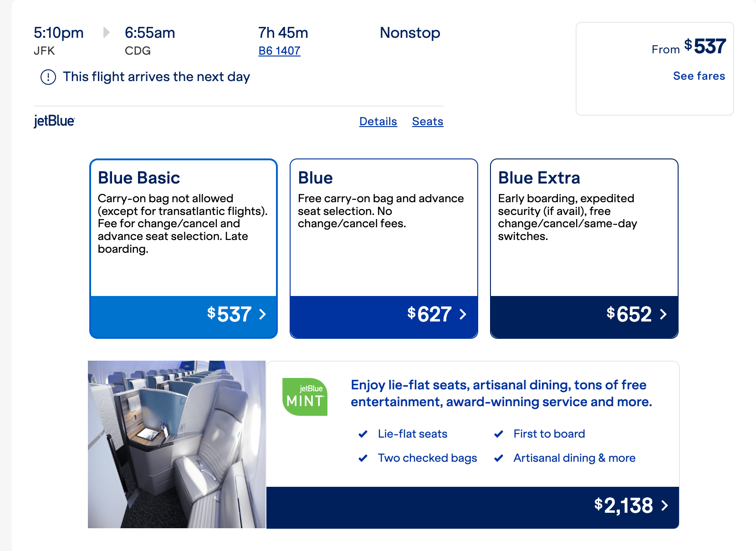Click the jetBlue airline logo
This screenshot has width=756, height=551.
click(x=54, y=121)
